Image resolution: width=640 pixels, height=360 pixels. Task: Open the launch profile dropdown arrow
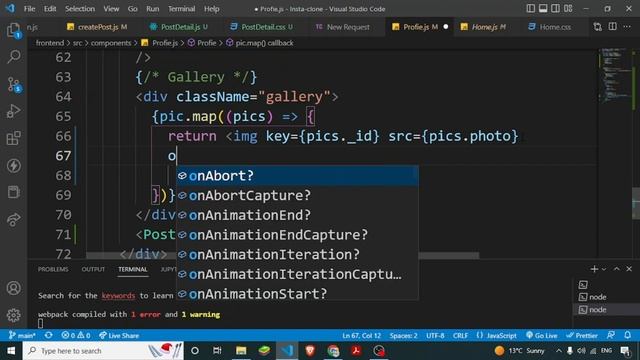point(604,269)
